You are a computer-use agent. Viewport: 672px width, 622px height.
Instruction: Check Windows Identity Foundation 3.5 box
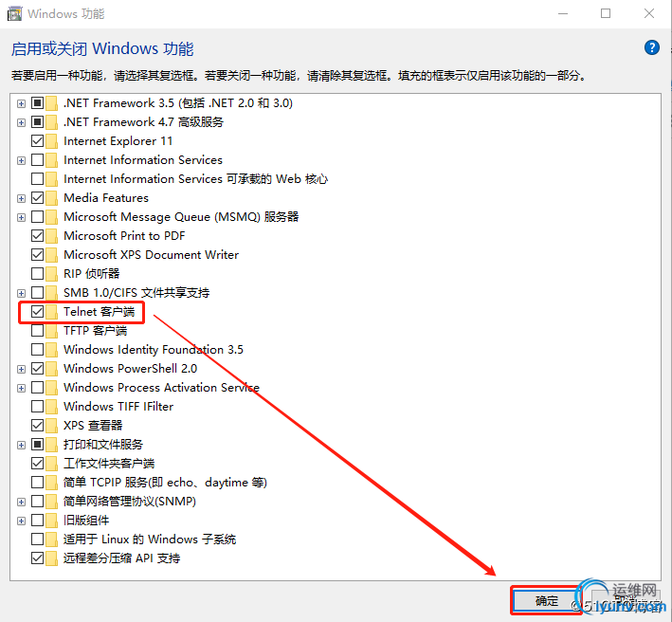click(x=37, y=349)
